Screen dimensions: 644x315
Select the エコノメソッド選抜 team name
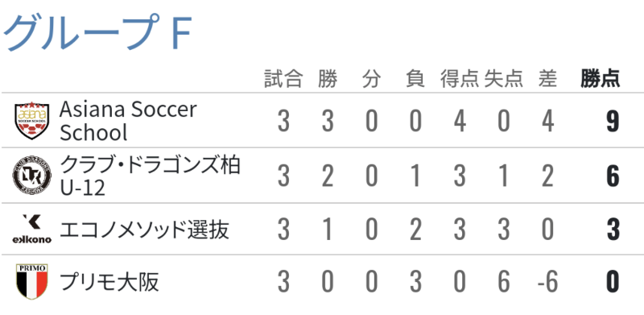click(x=144, y=230)
